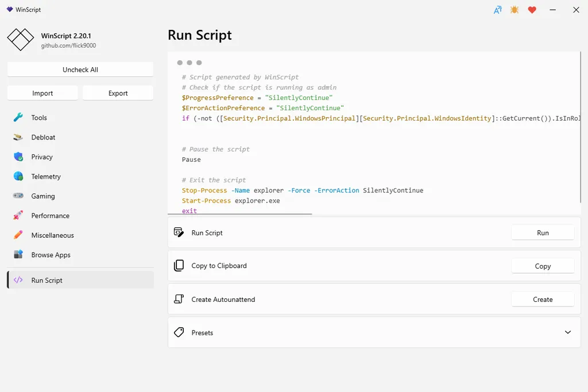This screenshot has height=392, width=588.
Task: Click the Miscellaneous pencil icon
Action: [18, 235]
